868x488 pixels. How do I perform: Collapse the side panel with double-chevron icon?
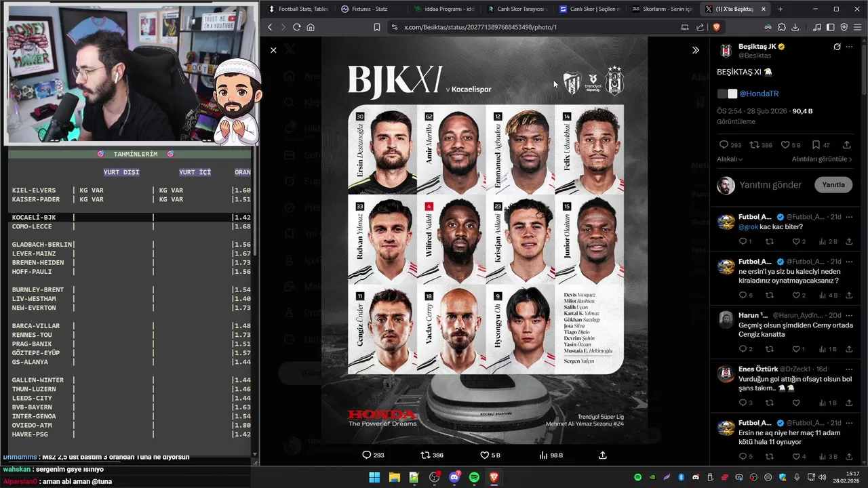pos(695,50)
